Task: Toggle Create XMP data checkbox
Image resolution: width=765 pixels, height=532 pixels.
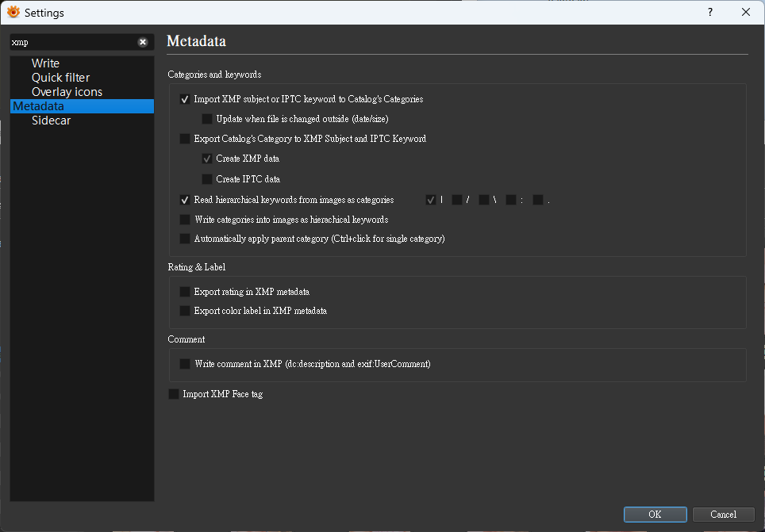Action: point(207,159)
